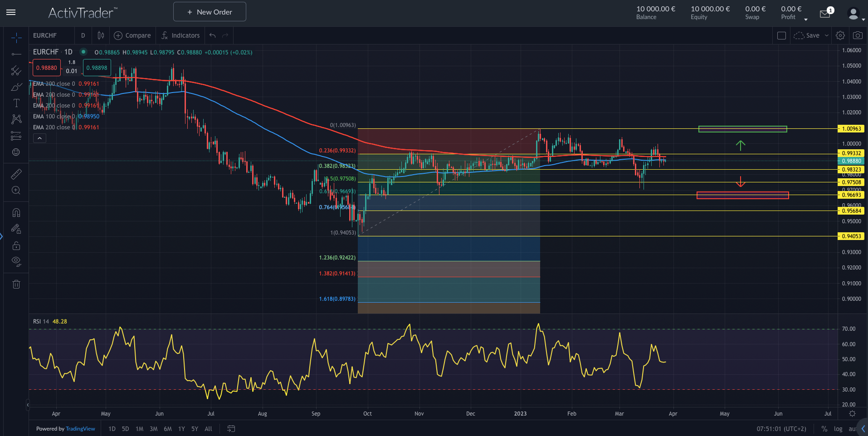Click the New Order button
This screenshot has width=868, height=436.
(x=209, y=11)
